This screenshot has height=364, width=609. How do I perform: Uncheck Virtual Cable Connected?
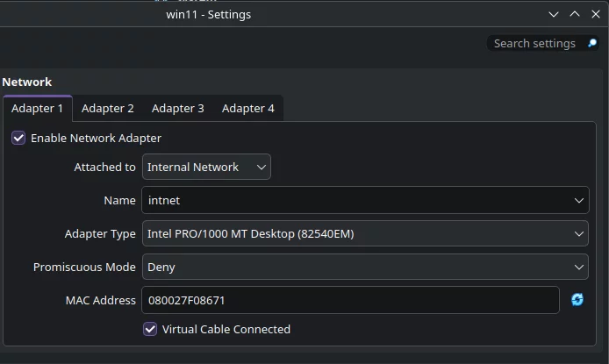coord(150,329)
